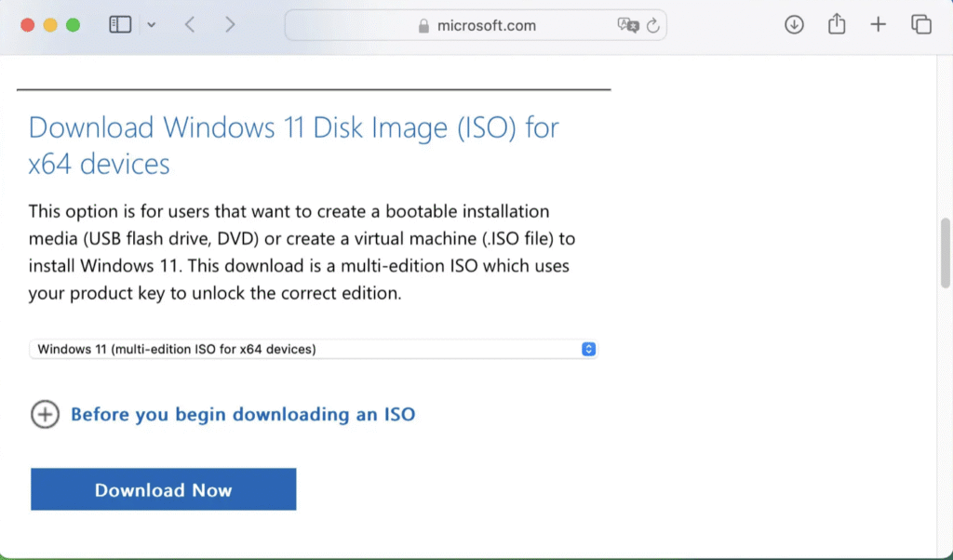Viewport: 953px width, 560px height.
Task: Click the microsoft.com address bar
Action: coord(476,25)
